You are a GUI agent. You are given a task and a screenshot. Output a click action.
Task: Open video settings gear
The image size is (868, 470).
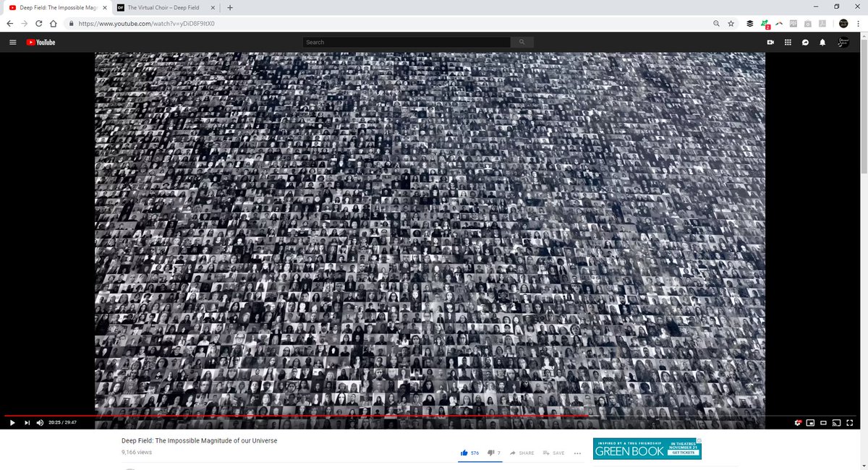tap(798, 422)
